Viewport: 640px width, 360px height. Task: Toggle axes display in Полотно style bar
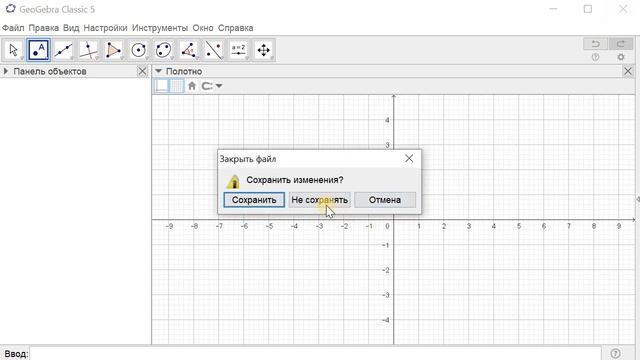pyautogui.click(x=162, y=86)
